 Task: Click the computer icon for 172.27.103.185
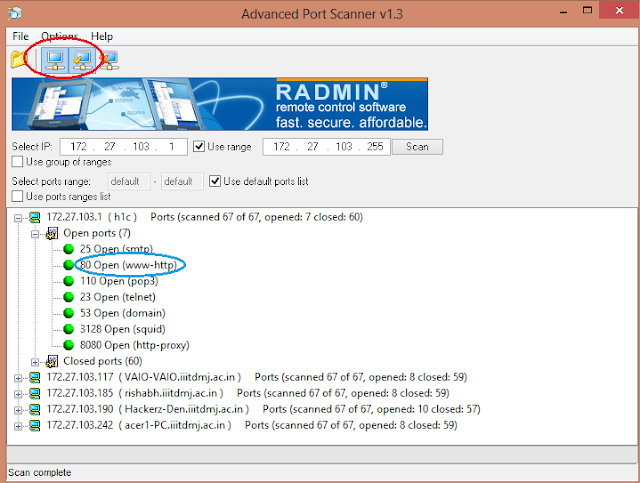35,394
